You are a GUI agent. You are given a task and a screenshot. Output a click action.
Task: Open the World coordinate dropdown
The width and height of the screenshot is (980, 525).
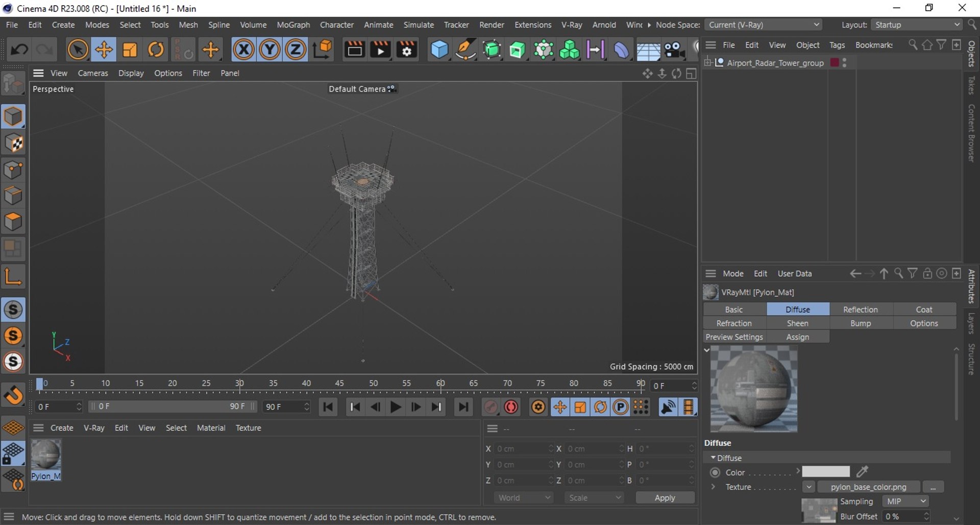click(524, 498)
